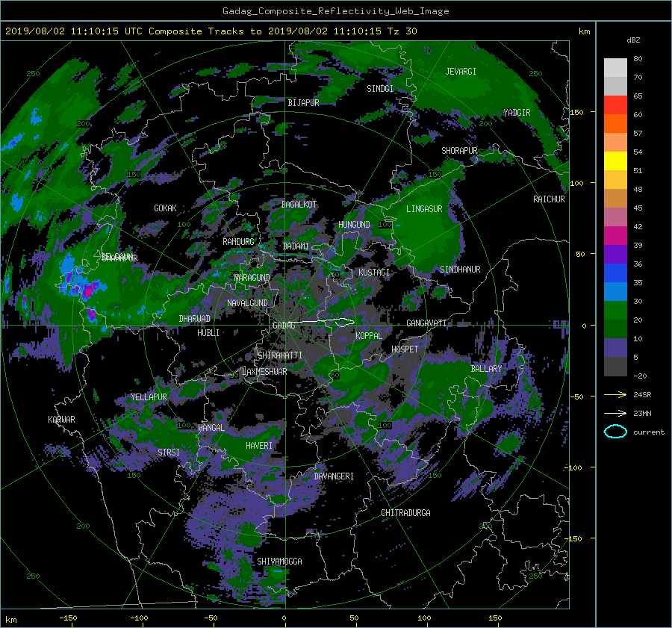Click the SINDHANUR city label
The image size is (672, 628).
tap(460, 270)
